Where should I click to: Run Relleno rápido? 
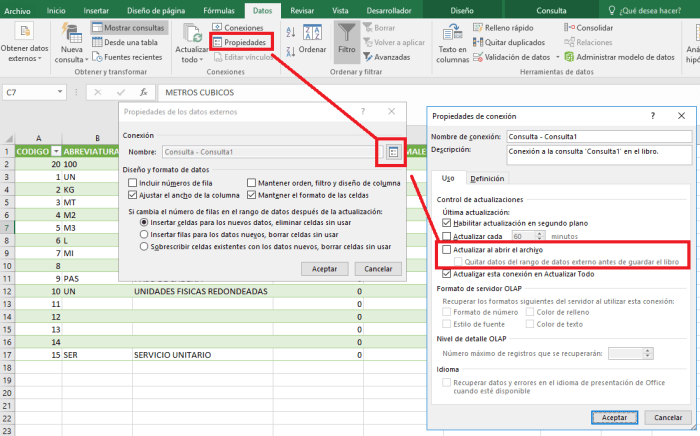point(503,28)
